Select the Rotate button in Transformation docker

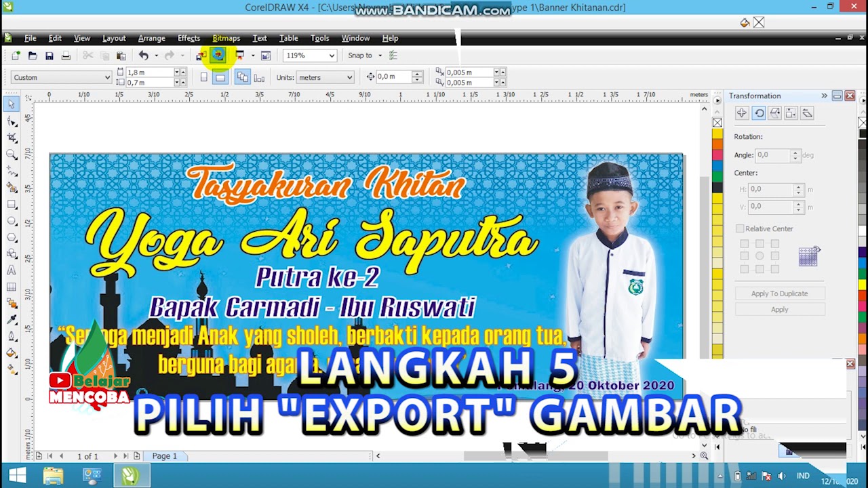(758, 114)
